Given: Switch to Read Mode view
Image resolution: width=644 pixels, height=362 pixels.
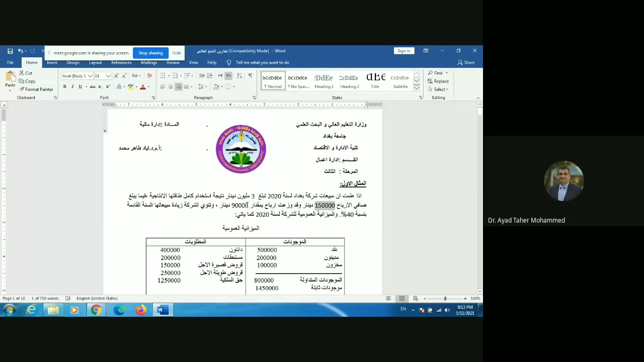Looking at the screenshot, I should [388, 299].
